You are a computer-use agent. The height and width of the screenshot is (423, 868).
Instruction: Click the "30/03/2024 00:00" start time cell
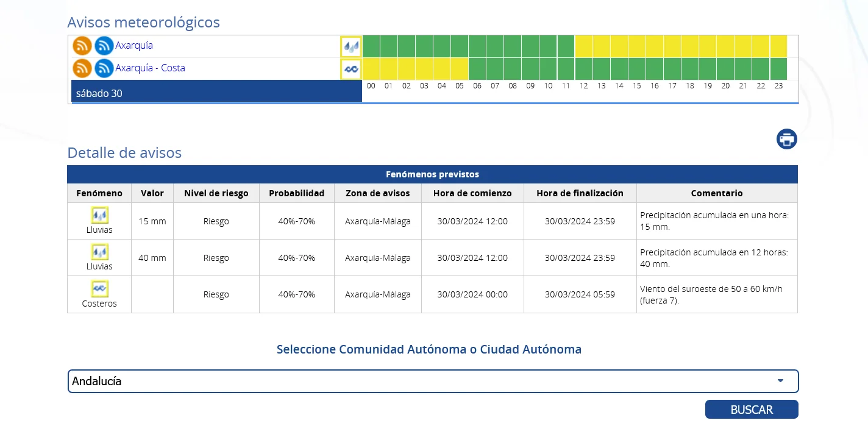pos(472,294)
